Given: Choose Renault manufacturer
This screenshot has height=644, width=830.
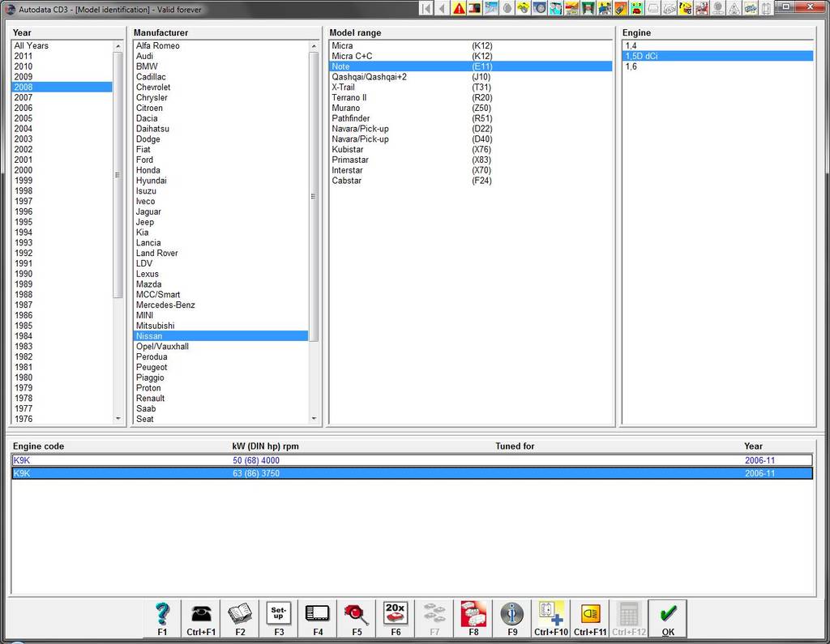Looking at the screenshot, I should coord(220,398).
